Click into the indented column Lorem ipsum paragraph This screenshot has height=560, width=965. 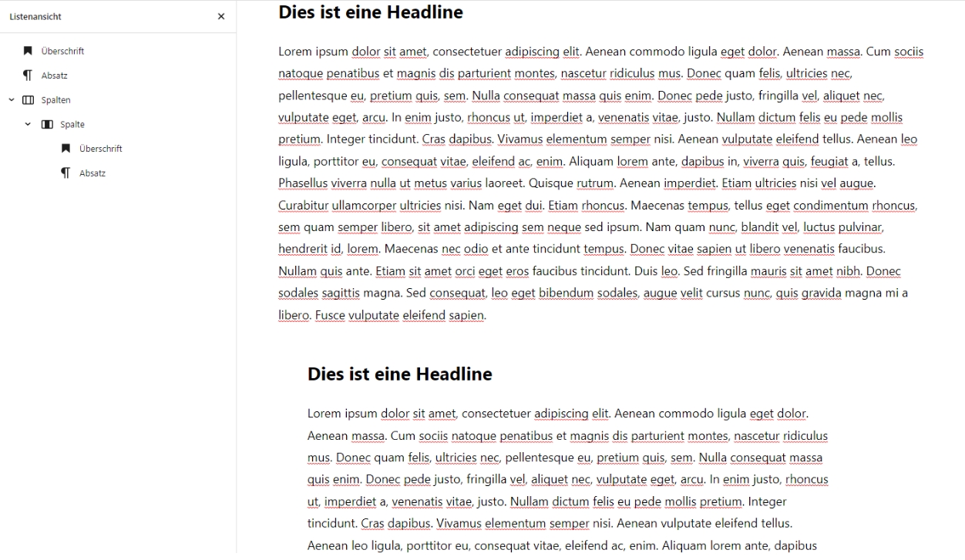tap(568, 480)
